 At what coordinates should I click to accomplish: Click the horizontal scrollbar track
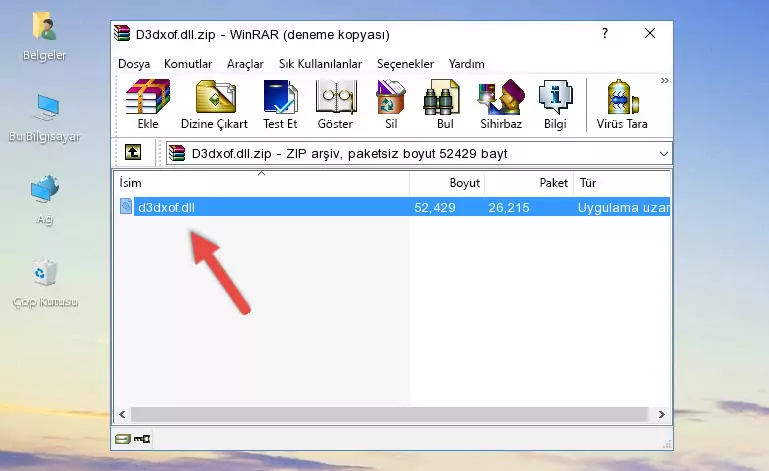tap(390, 414)
